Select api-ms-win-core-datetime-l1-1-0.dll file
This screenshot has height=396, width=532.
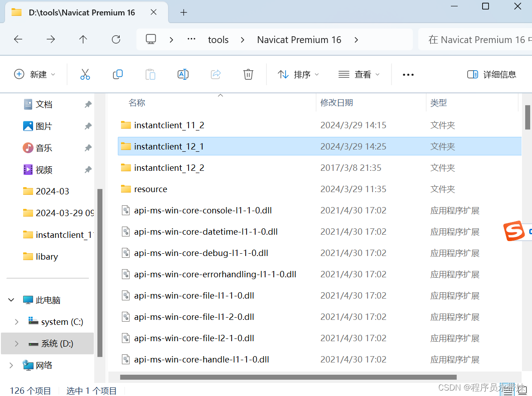(319, 232)
